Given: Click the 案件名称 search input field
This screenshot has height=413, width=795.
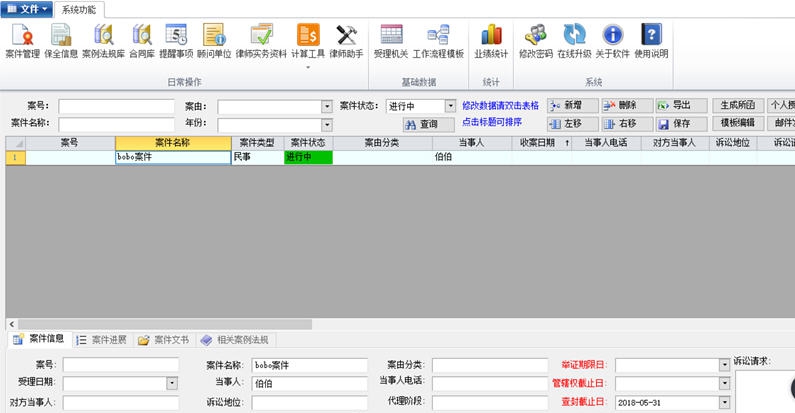Looking at the screenshot, I should [x=117, y=124].
